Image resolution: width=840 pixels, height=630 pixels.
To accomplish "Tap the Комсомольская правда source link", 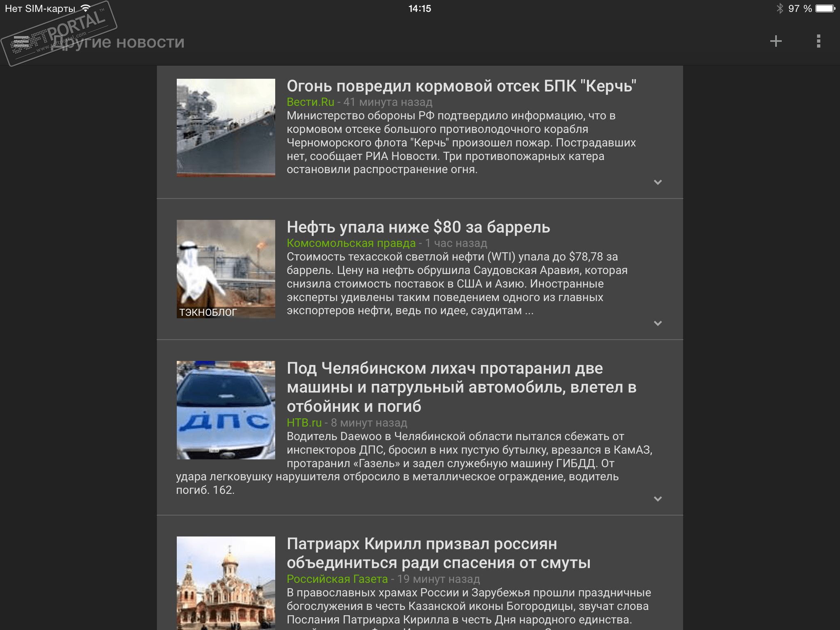I will click(351, 243).
